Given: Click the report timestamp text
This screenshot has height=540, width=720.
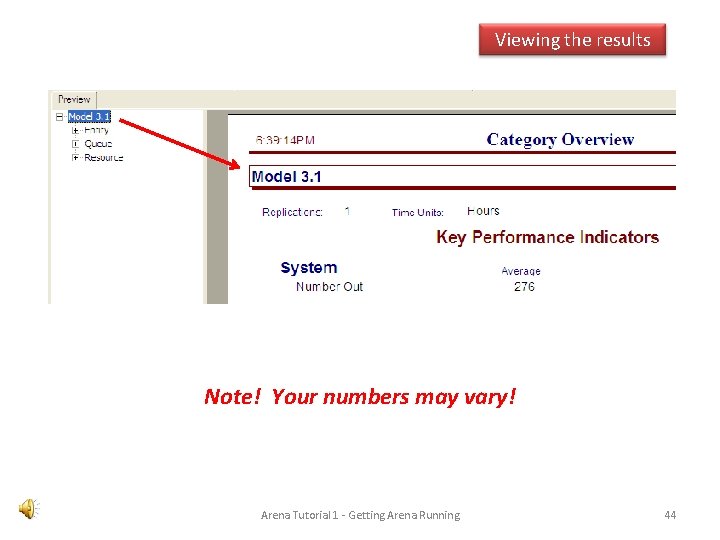Looking at the screenshot, I should coord(285,140).
